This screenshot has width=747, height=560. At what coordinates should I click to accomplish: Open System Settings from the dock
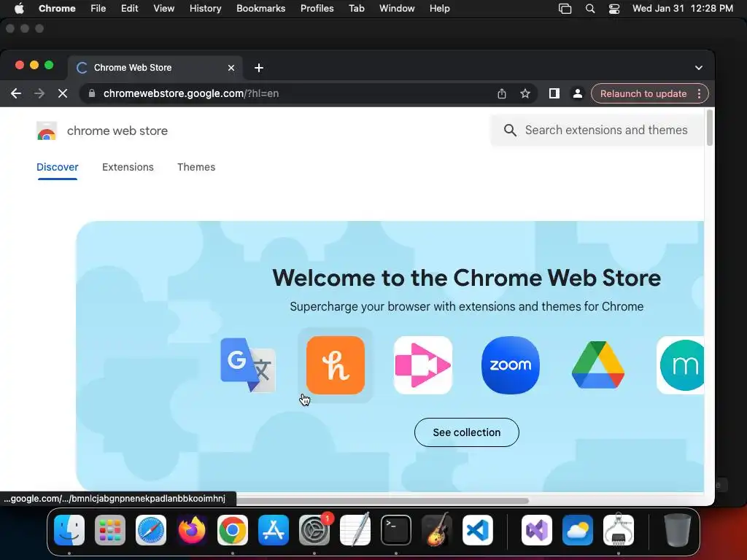click(314, 530)
